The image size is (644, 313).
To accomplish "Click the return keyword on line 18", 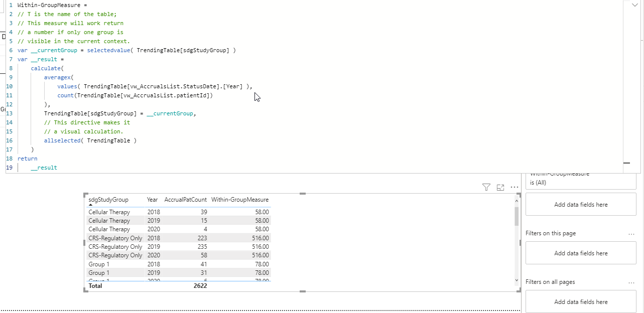I will (x=27, y=159).
